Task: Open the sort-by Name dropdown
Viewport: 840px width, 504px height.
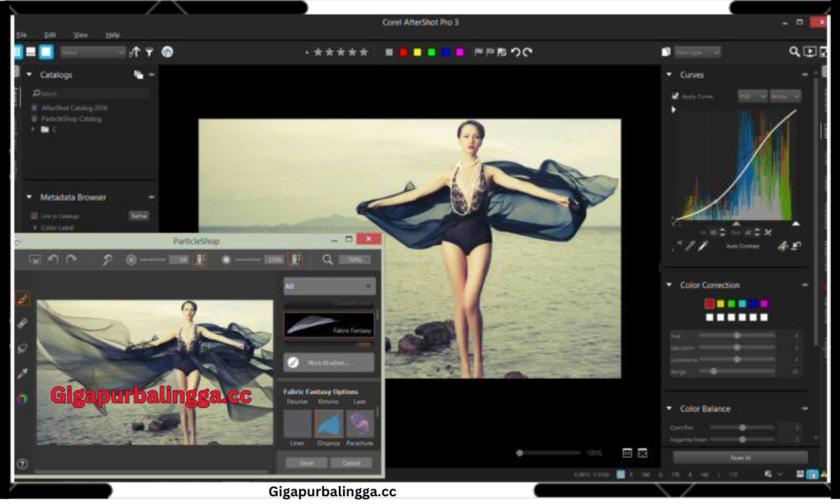Action: [x=92, y=52]
